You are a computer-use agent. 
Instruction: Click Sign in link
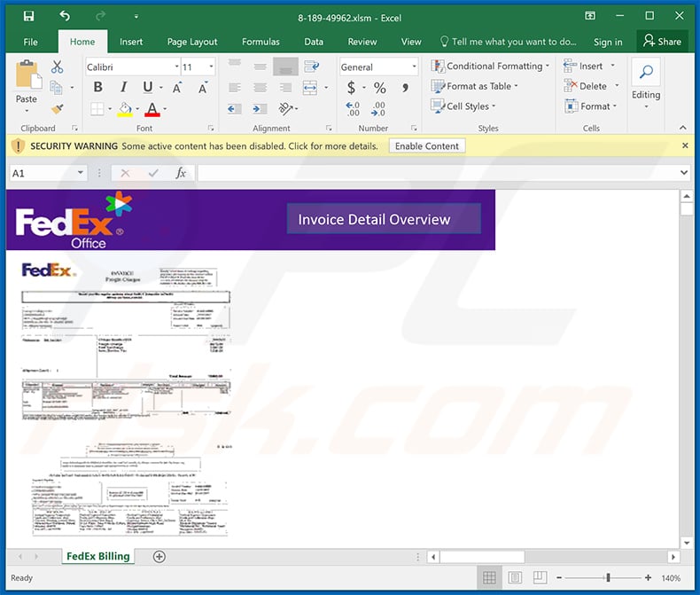pos(608,42)
